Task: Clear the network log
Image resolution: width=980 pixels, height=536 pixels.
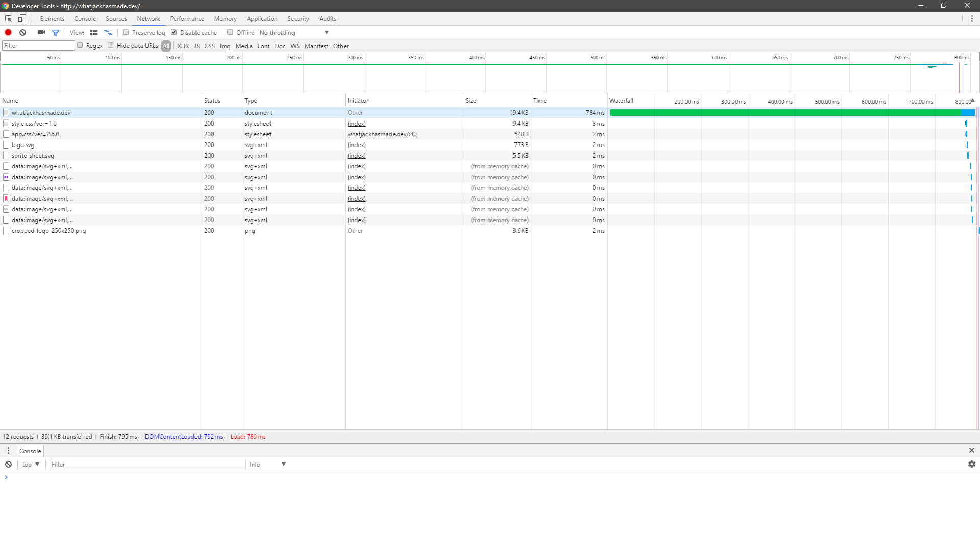Action: point(22,32)
